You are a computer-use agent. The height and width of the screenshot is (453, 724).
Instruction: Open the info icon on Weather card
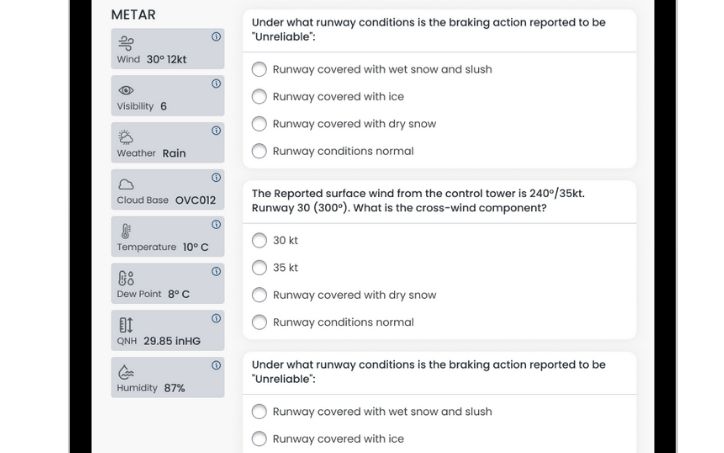coord(216,130)
